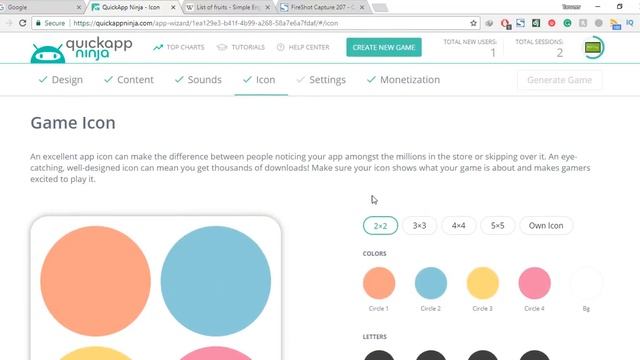Select the 5×5 icon layout
Viewport: 640px width, 360px height.
coord(497,226)
